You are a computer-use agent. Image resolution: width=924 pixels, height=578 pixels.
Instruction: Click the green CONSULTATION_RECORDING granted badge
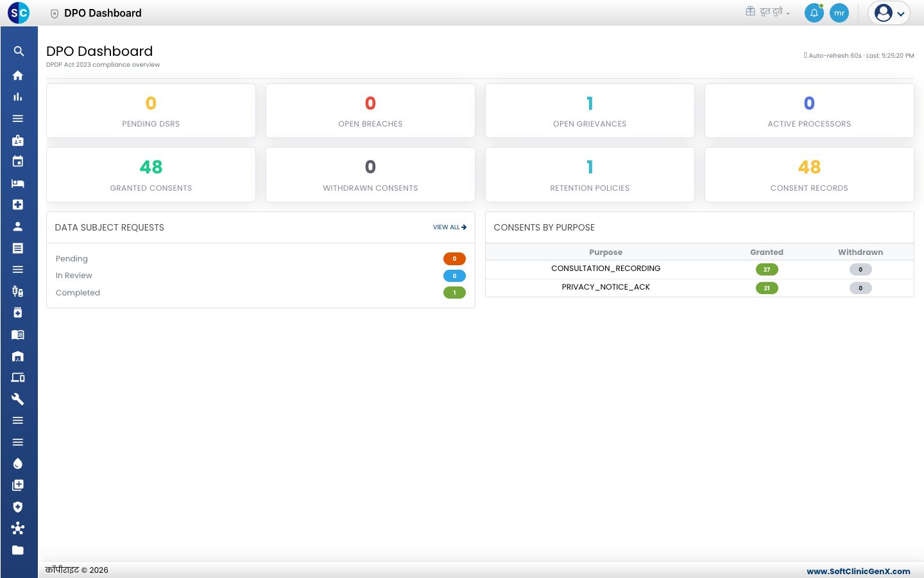pyautogui.click(x=767, y=270)
